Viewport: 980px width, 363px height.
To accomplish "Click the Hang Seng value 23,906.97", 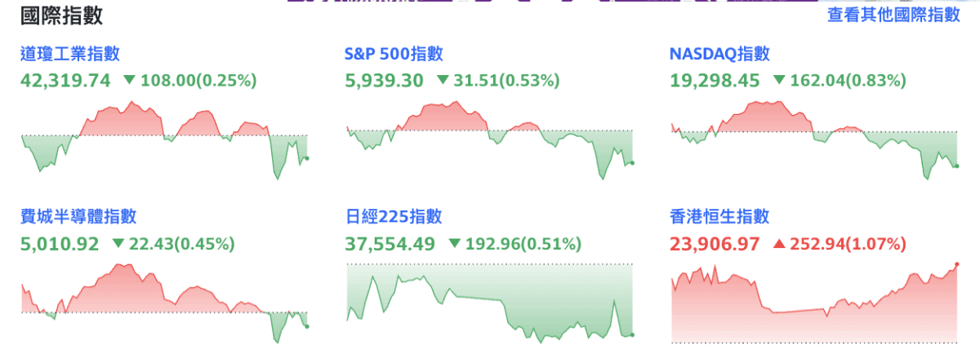I will 715,243.
